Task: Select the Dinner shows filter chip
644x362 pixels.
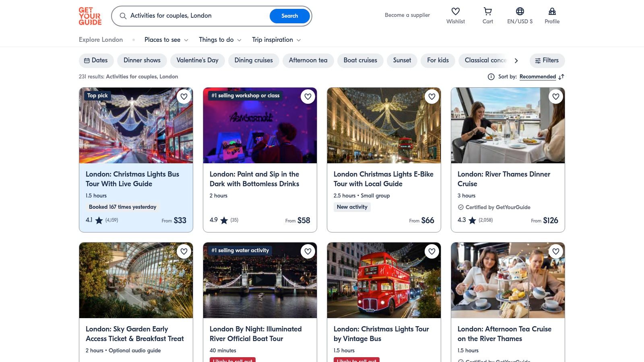Action: pyautogui.click(x=142, y=60)
